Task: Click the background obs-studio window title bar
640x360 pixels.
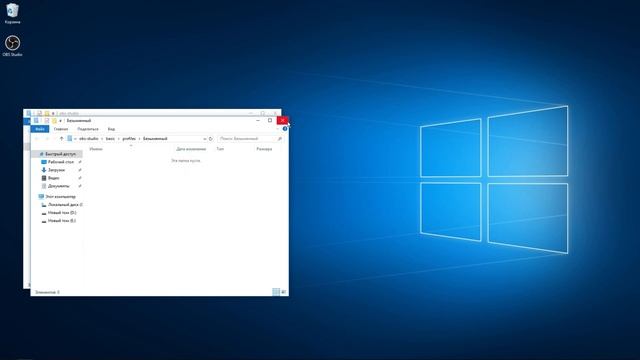Action: tap(153, 113)
